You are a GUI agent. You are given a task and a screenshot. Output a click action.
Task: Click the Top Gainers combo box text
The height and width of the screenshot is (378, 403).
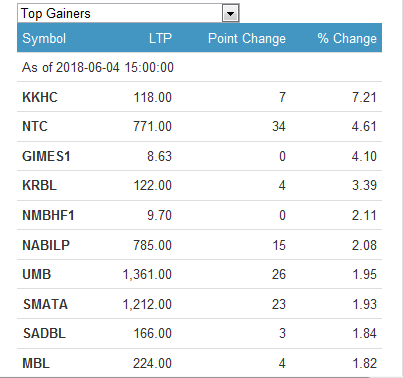pyautogui.click(x=56, y=14)
